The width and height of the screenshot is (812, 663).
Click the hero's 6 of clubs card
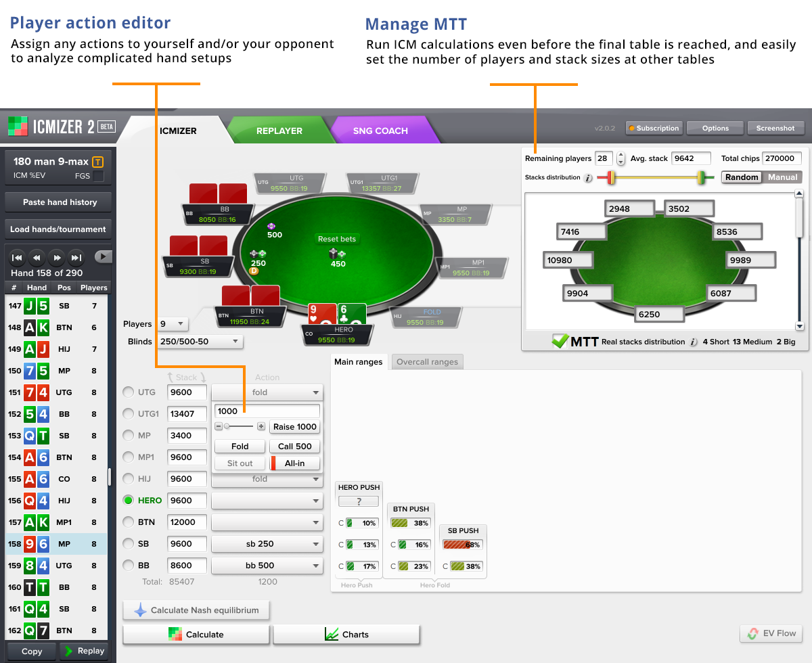[352, 314]
